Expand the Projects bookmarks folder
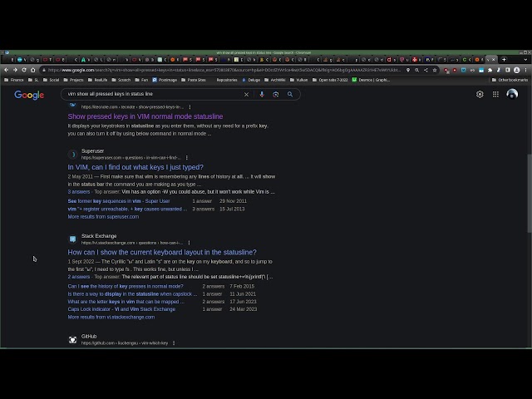This screenshot has height=399, width=532. click(74, 80)
